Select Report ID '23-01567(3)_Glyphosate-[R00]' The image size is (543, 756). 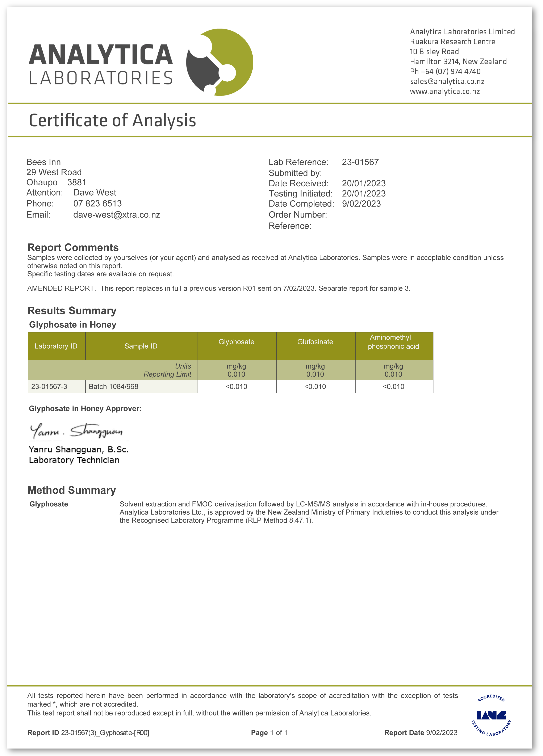tap(105, 733)
